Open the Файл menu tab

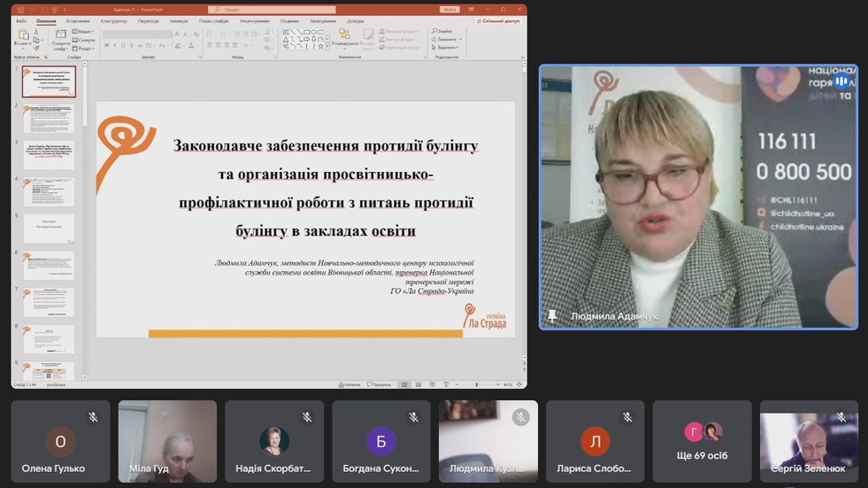(21, 21)
